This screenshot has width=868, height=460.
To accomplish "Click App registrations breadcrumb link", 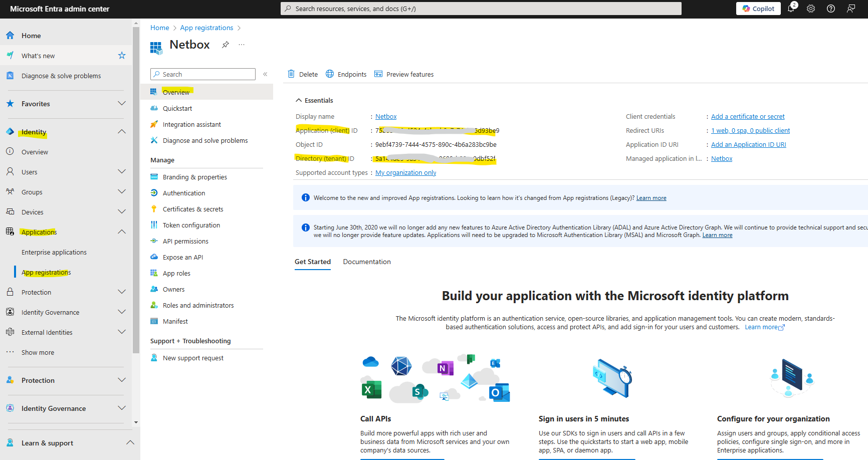I will point(206,28).
